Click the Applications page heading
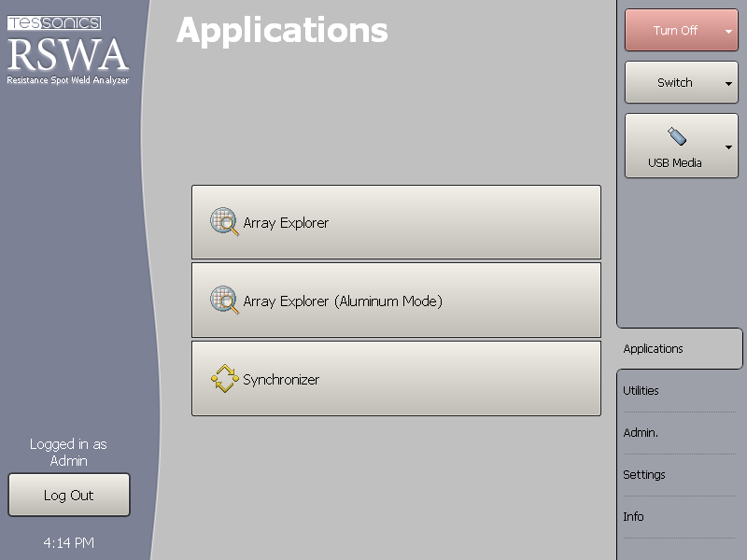747x560 pixels. pyautogui.click(x=282, y=32)
